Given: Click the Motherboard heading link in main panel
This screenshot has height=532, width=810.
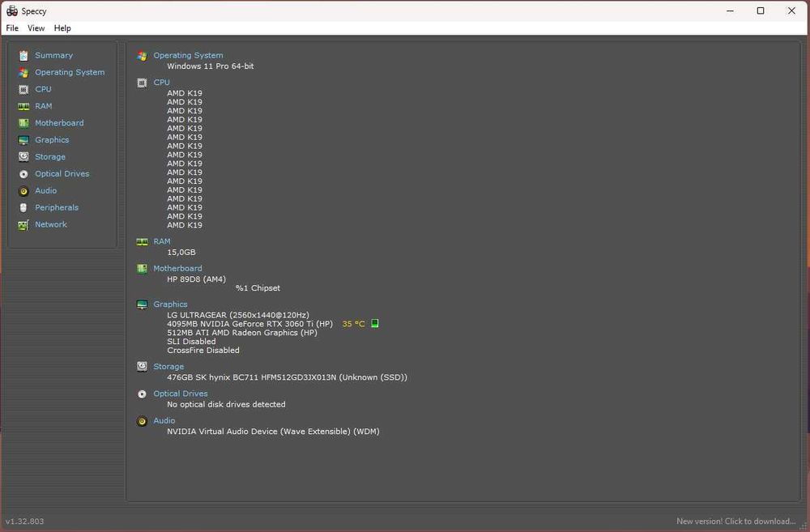Looking at the screenshot, I should point(177,268).
